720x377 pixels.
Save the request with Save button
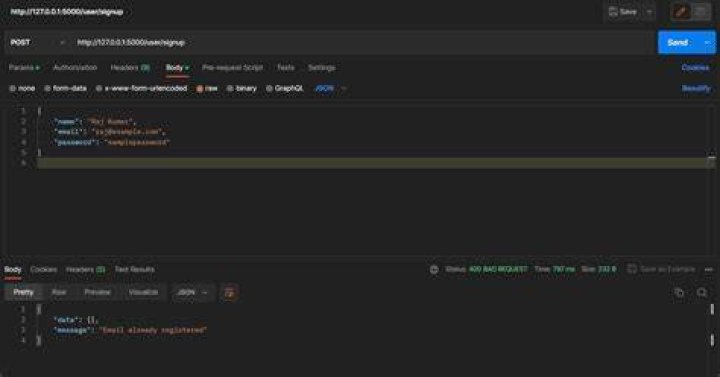[623, 12]
